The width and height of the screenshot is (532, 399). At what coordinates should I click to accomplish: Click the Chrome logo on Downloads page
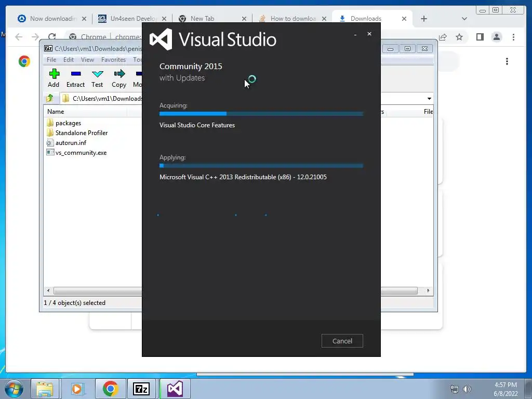24,61
